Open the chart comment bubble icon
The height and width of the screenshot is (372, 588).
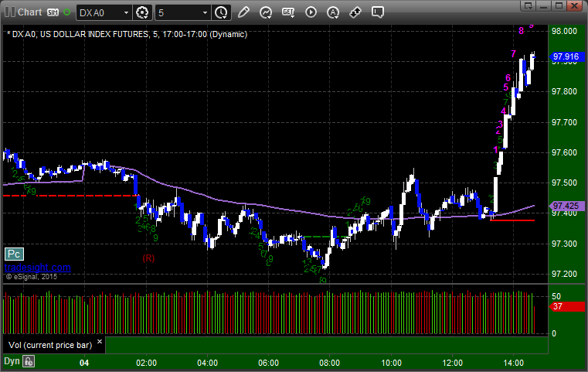[x=378, y=12]
